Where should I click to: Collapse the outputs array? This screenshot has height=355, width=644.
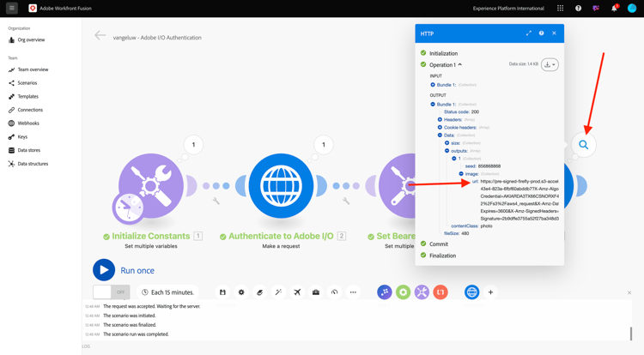click(447, 151)
